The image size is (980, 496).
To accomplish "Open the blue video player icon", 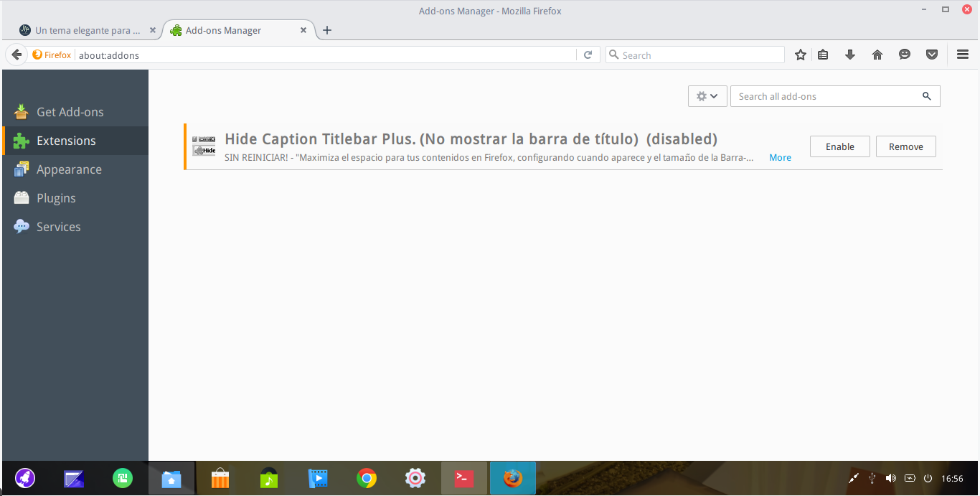I will tap(318, 479).
